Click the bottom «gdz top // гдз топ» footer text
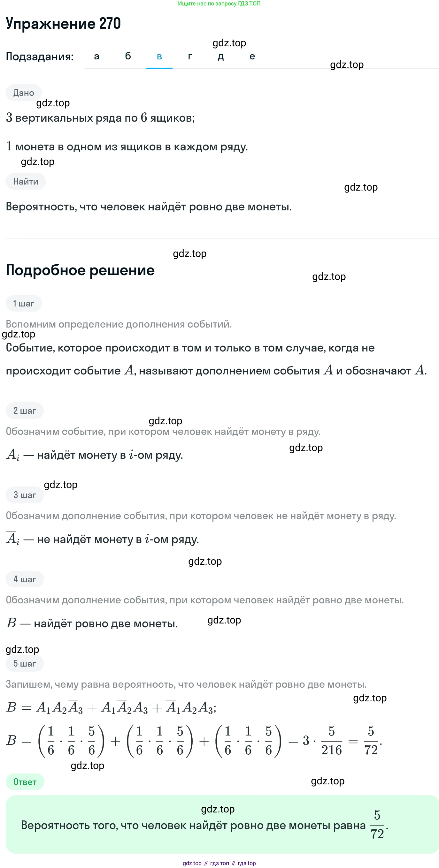The image size is (439, 868). point(219,863)
